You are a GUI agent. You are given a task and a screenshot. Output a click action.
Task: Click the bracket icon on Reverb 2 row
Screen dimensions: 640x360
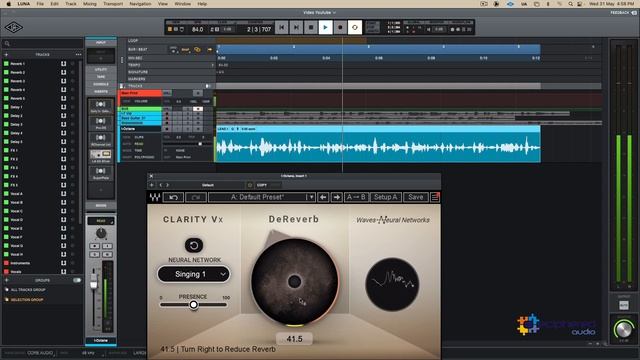pos(64,72)
